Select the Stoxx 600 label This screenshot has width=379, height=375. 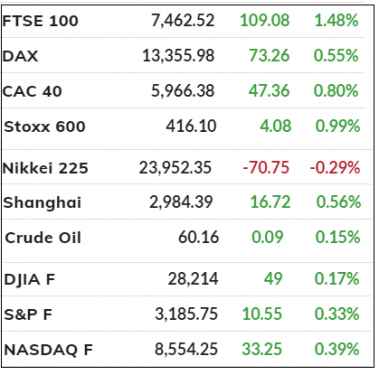point(45,127)
